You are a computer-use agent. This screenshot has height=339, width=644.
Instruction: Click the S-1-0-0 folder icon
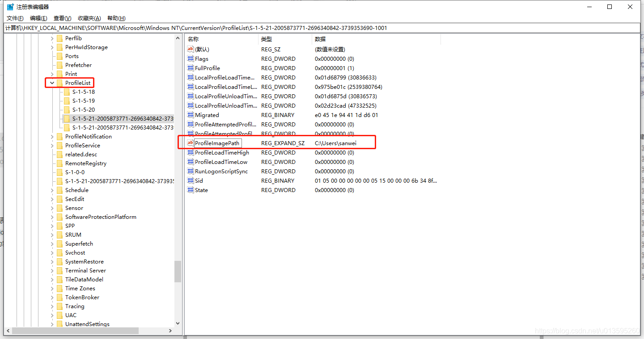[x=59, y=172]
